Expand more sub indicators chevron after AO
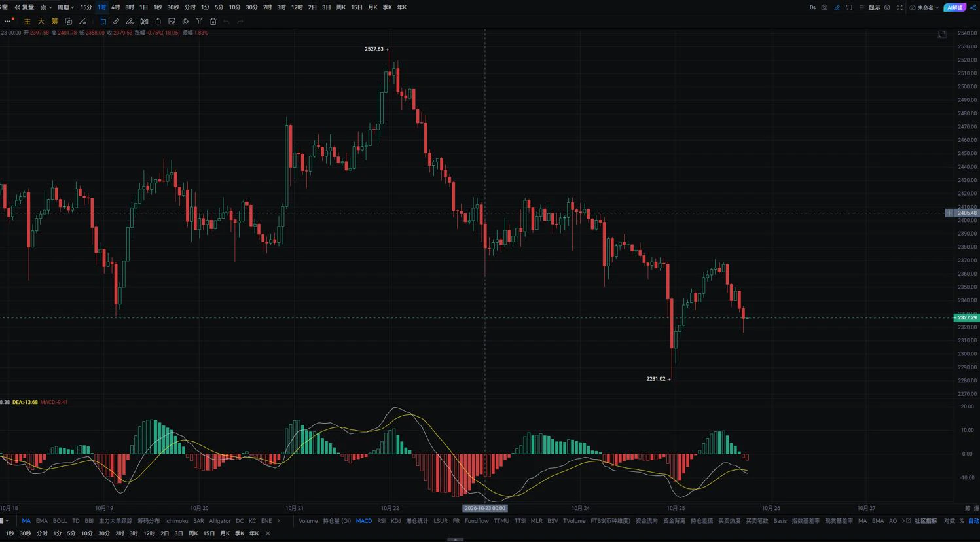The height and width of the screenshot is (542, 980). (903, 521)
